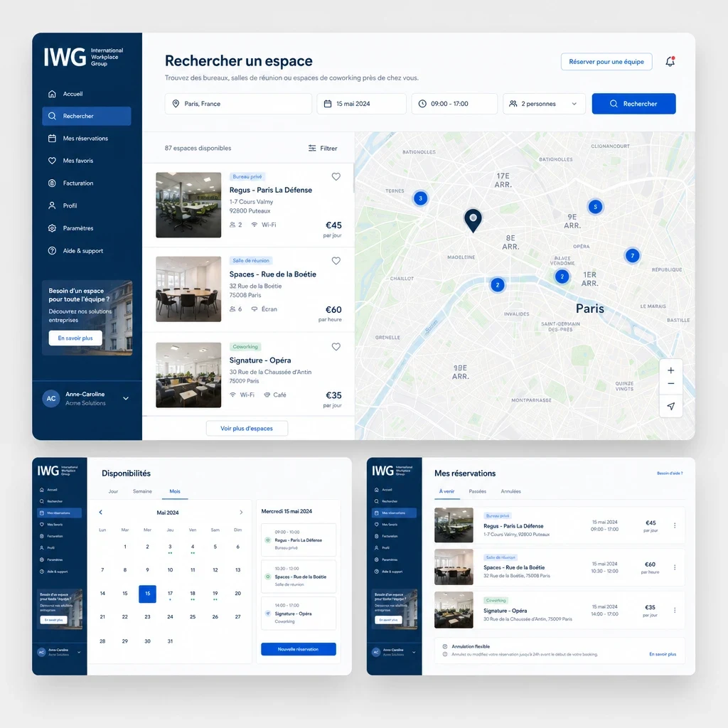This screenshot has width=728, height=728.
Task: Click the blue Rechercher search button
Action: coord(633,104)
